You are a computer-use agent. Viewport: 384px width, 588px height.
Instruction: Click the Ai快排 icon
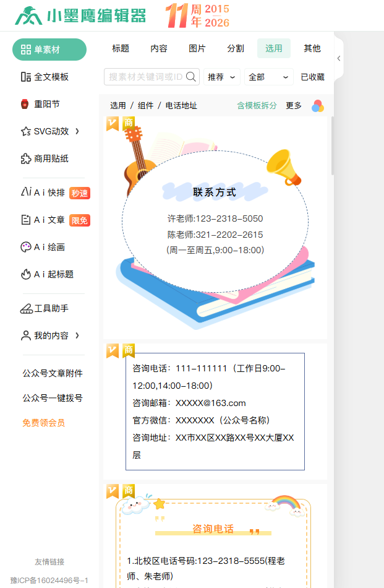tap(26, 192)
